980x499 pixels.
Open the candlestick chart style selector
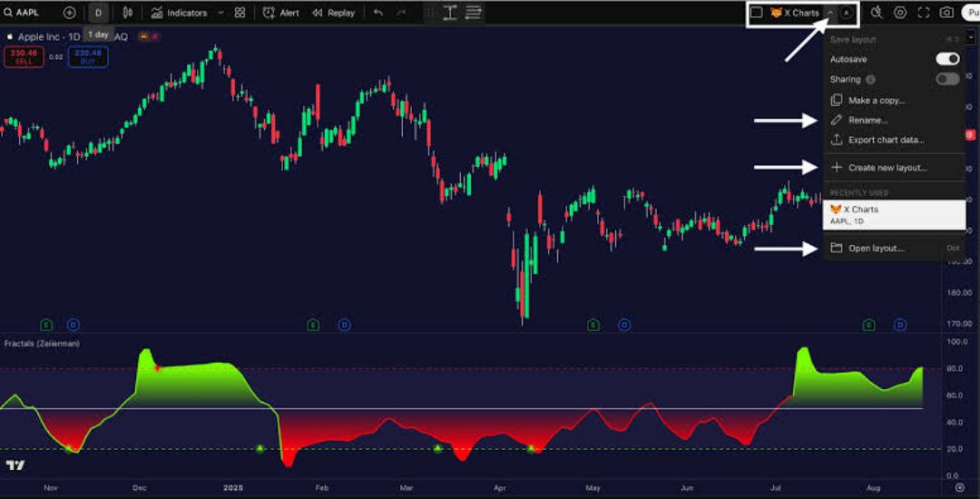[127, 13]
